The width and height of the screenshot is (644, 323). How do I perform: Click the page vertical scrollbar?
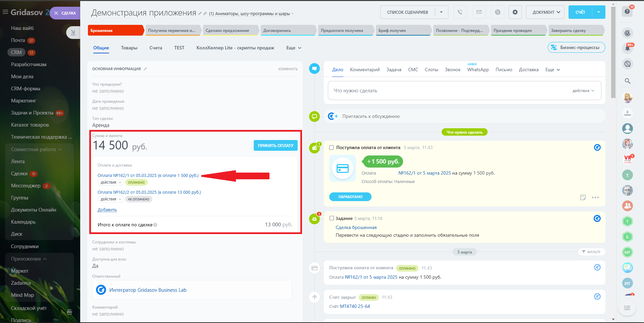pyautogui.click(x=613, y=52)
